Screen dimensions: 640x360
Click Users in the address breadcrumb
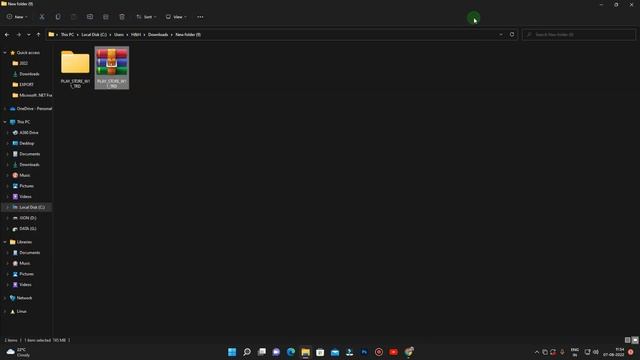click(119, 35)
